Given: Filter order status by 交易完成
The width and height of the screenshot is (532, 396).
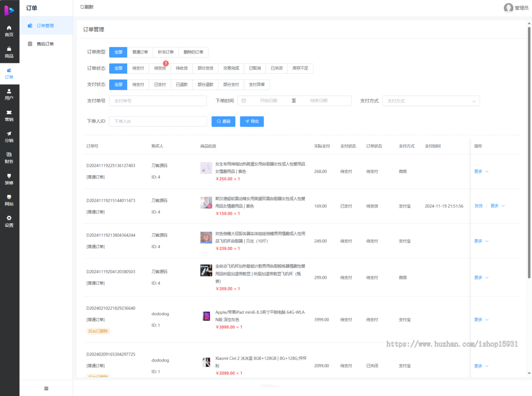Looking at the screenshot, I should (x=231, y=68).
